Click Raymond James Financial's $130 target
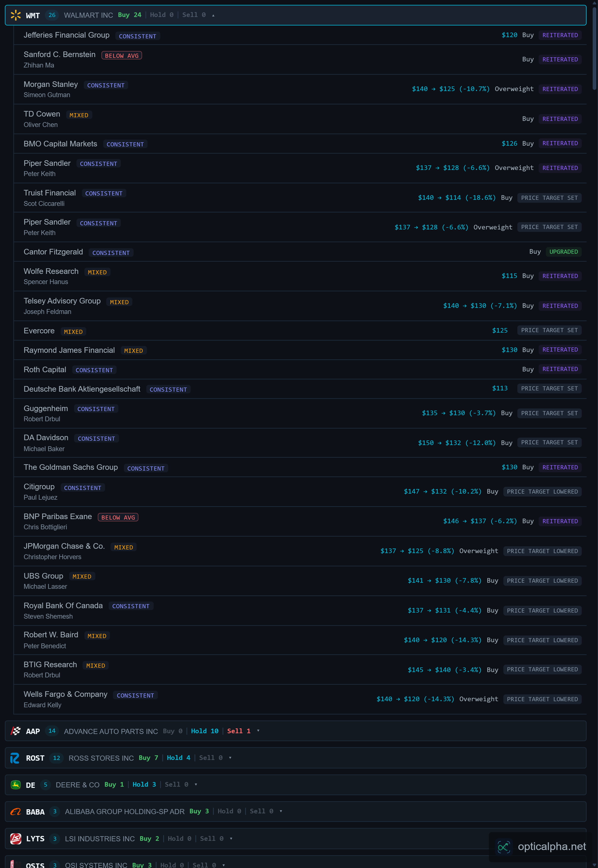598x868 pixels. click(x=509, y=350)
